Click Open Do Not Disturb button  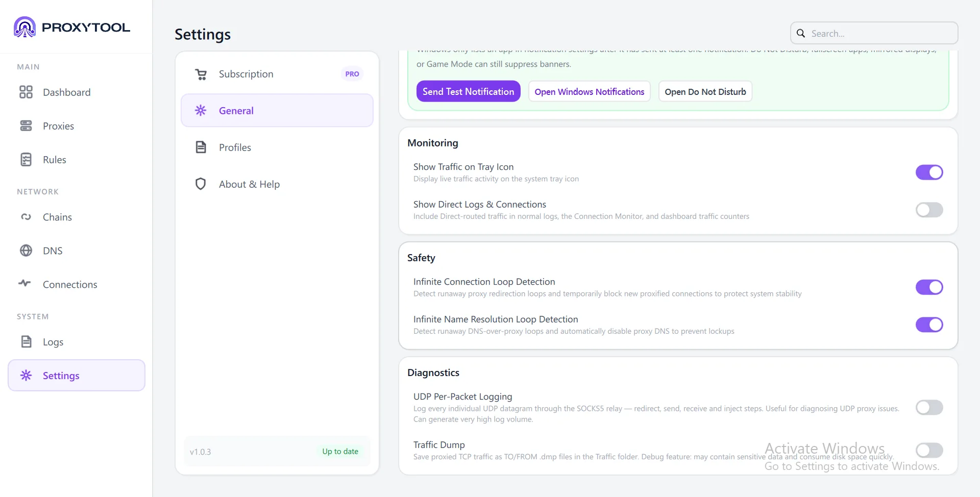point(705,91)
